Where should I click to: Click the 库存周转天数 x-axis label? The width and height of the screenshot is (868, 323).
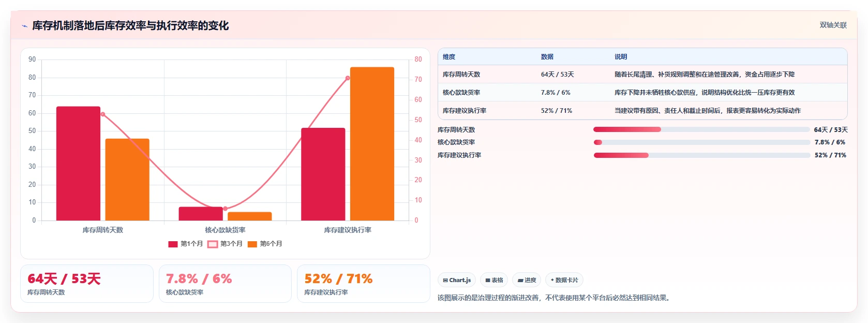[103, 230]
